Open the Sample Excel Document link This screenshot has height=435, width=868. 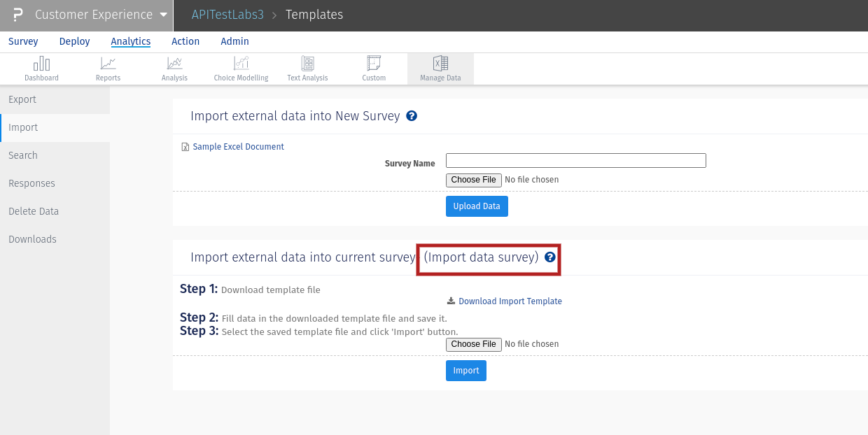pyautogui.click(x=238, y=147)
